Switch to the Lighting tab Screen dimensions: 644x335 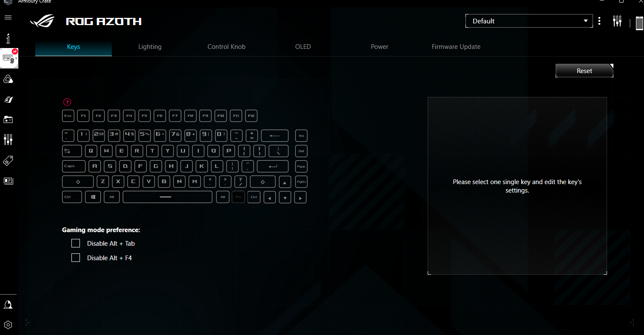point(150,47)
